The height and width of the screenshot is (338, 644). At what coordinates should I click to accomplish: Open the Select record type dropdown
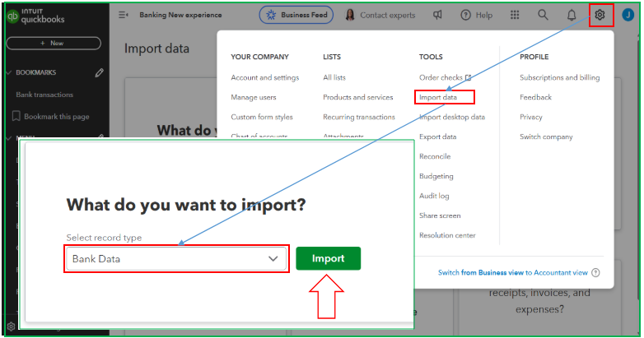[176, 259]
